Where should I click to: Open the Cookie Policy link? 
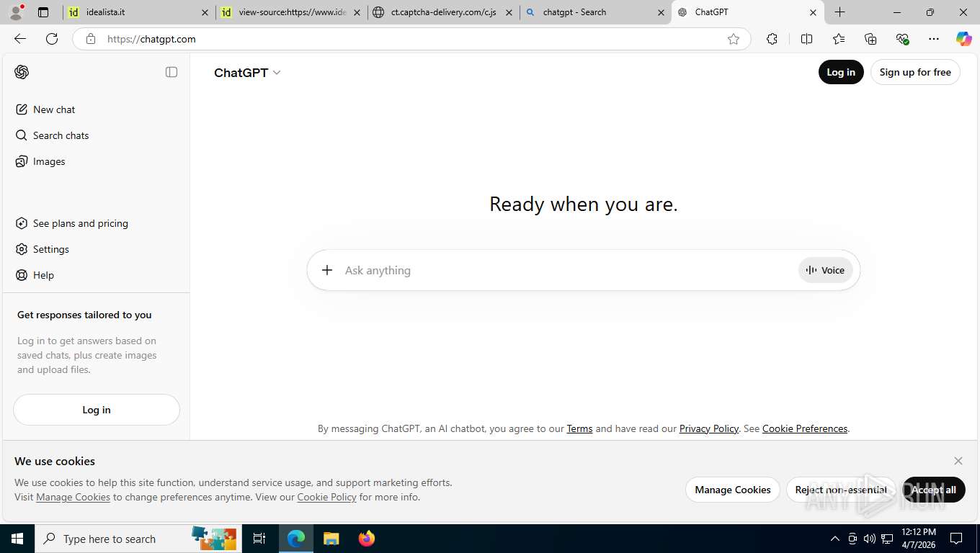326,497
